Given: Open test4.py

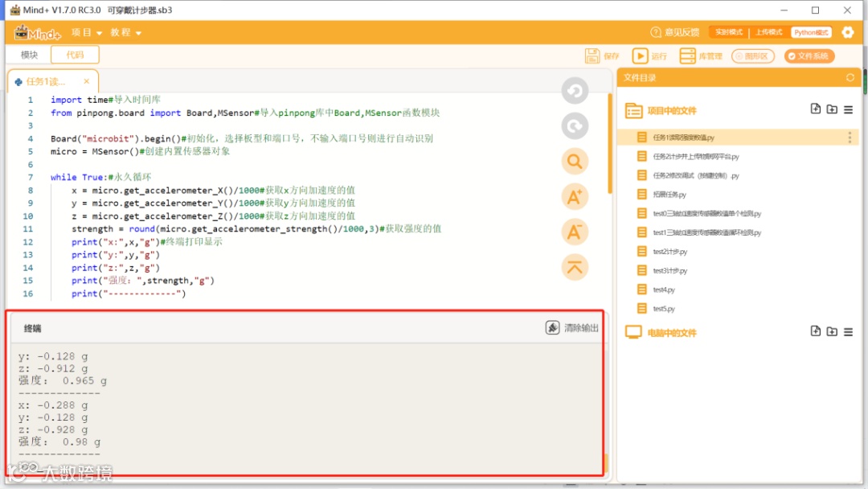Looking at the screenshot, I should (x=664, y=290).
